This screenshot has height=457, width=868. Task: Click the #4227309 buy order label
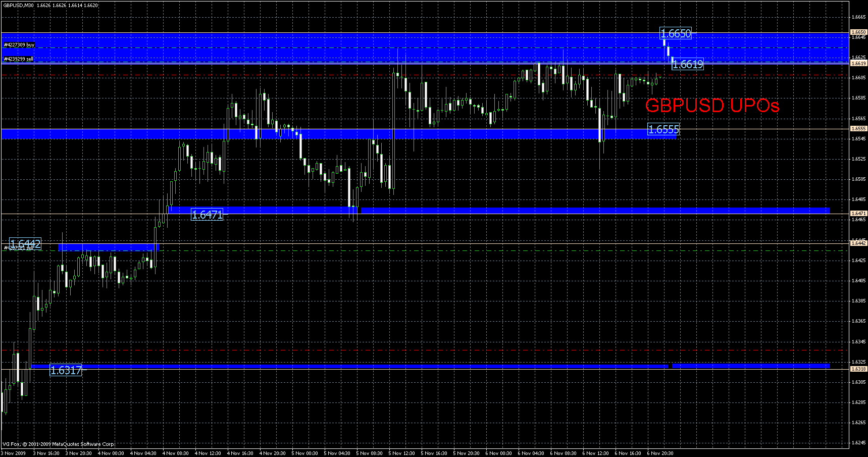click(19, 44)
